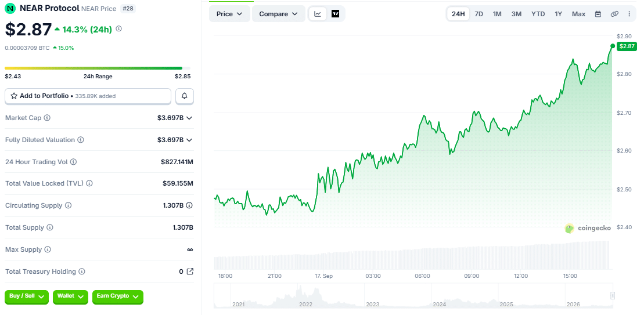The width and height of the screenshot is (644, 315).
Task: Click the green endpoint dot on price line
Action: click(613, 46)
